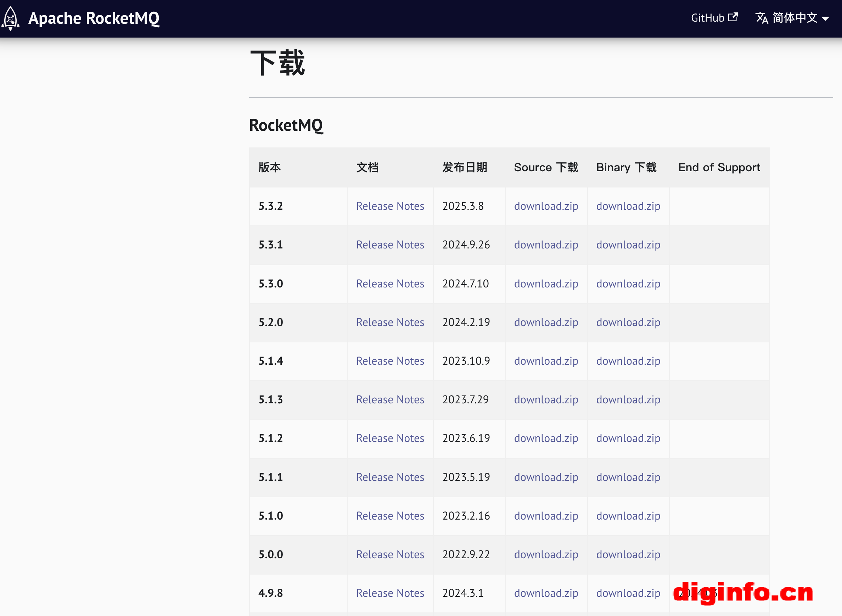842x616 pixels.
Task: Click the Source 下载 column header
Action: click(x=546, y=167)
